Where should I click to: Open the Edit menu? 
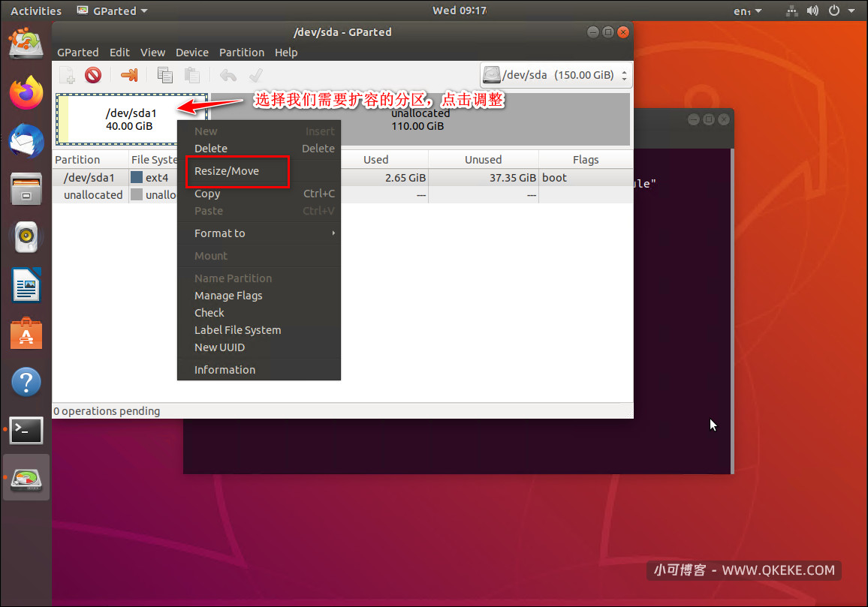[119, 53]
